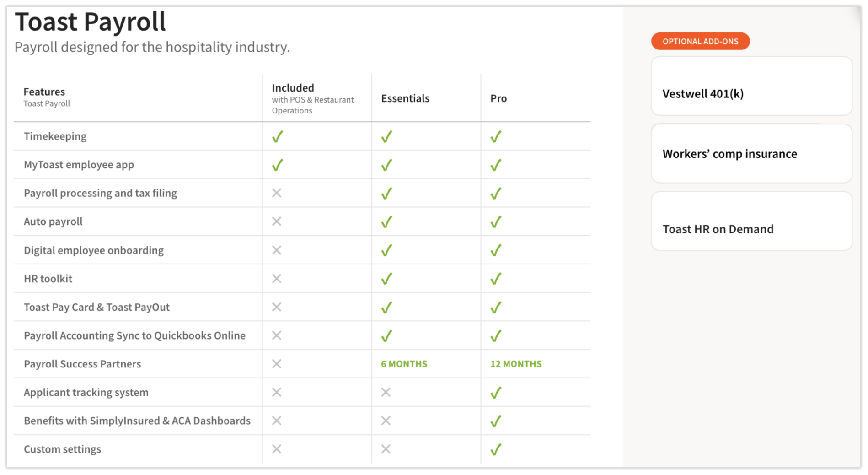Image resolution: width=868 pixels, height=475 pixels.
Task: Open the Toast HR on Demand card
Action: coord(751,221)
